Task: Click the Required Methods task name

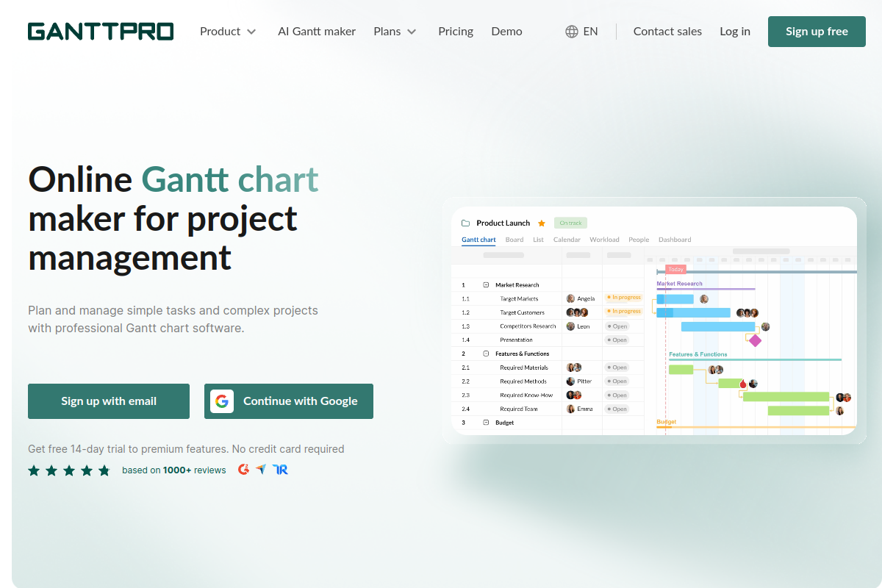Action: coord(523,381)
